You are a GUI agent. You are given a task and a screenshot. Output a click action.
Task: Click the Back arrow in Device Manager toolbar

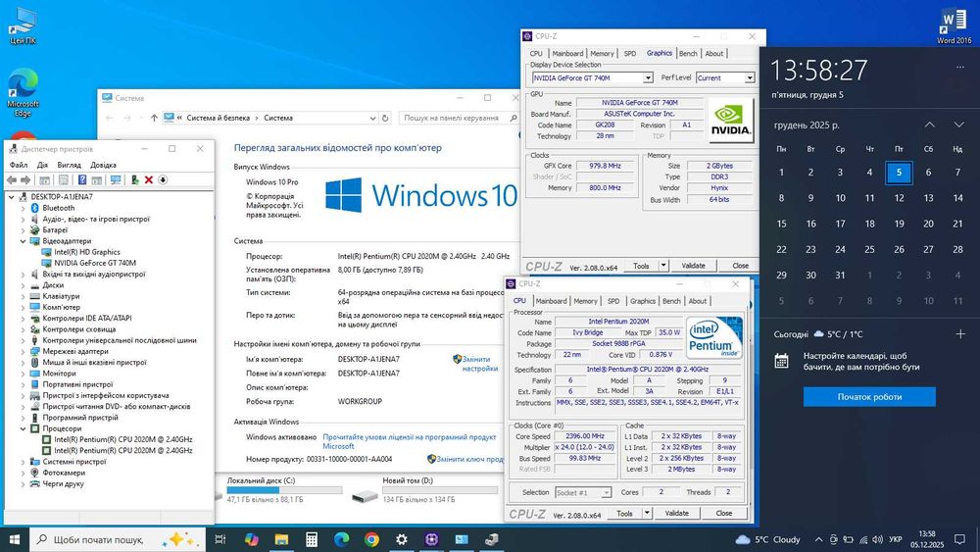(x=11, y=180)
